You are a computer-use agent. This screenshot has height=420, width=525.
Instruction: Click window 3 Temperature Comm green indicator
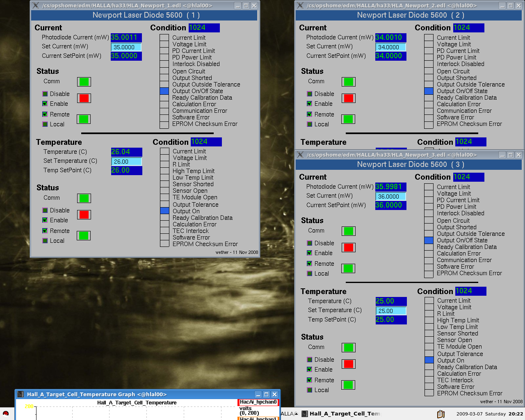point(349,347)
